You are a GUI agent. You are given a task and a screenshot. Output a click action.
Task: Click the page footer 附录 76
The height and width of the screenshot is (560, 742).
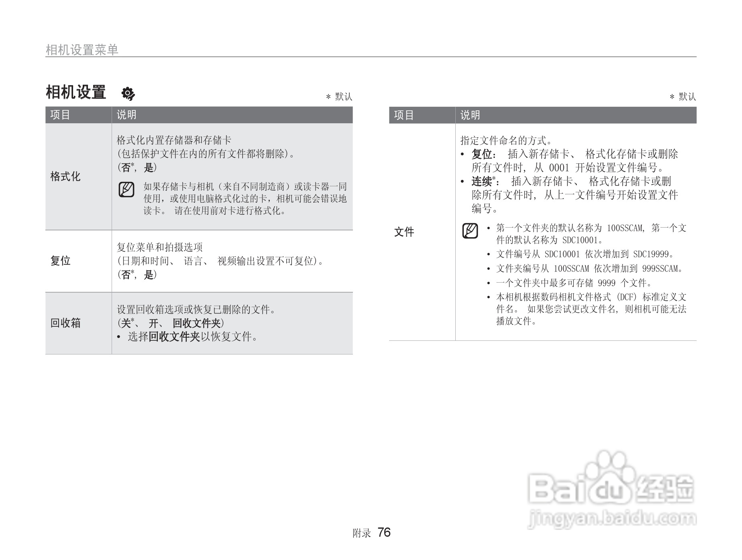coord(371,533)
